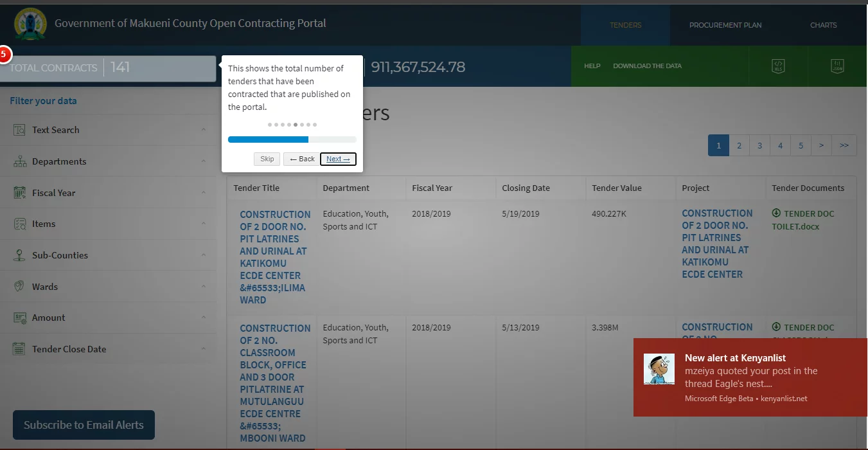The height and width of the screenshot is (450, 868).
Task: Switch to the Charts tab
Action: [823, 25]
